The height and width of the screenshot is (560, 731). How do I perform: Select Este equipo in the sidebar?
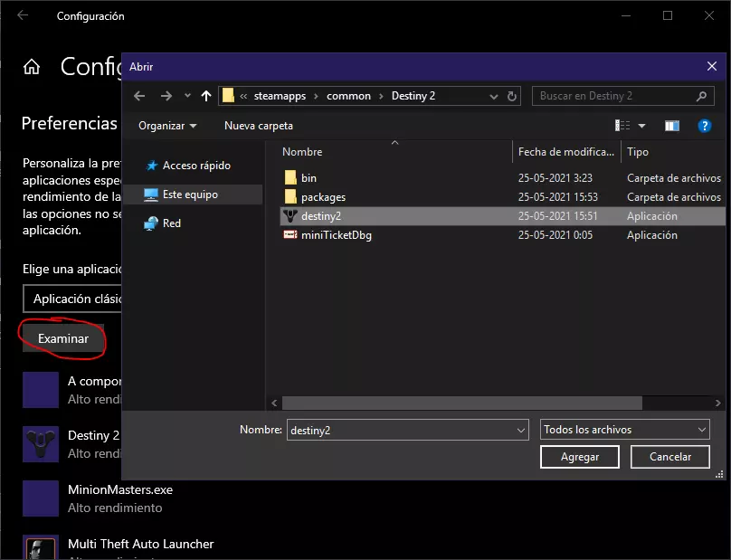(195, 195)
